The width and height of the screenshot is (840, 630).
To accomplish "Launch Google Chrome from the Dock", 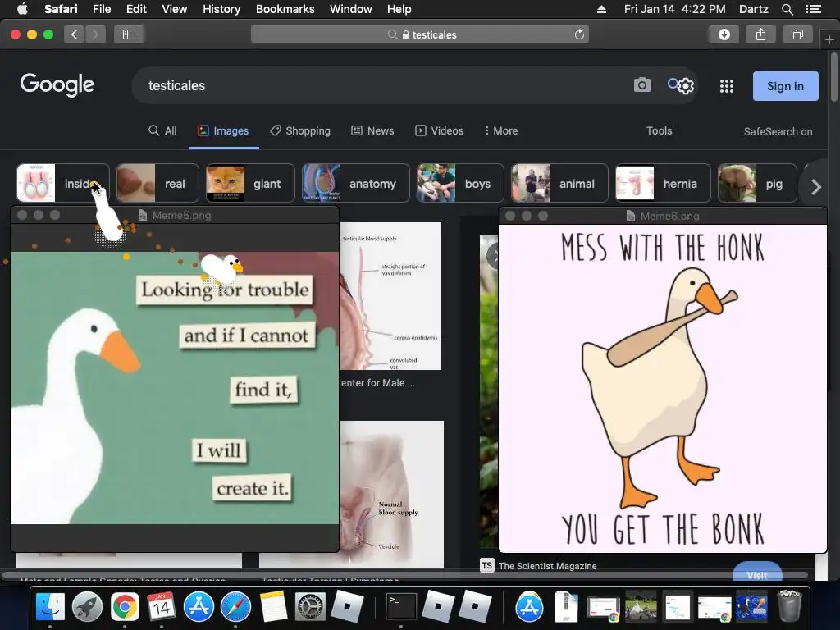I will [x=125, y=607].
